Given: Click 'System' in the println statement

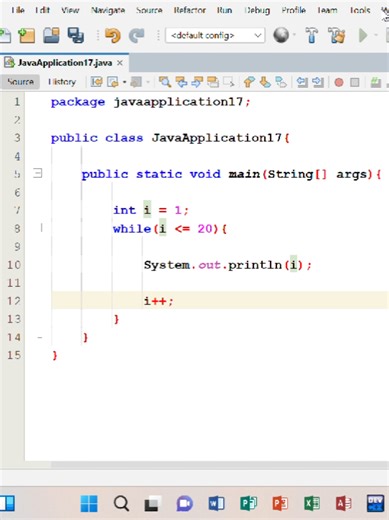Looking at the screenshot, I should point(167,265).
